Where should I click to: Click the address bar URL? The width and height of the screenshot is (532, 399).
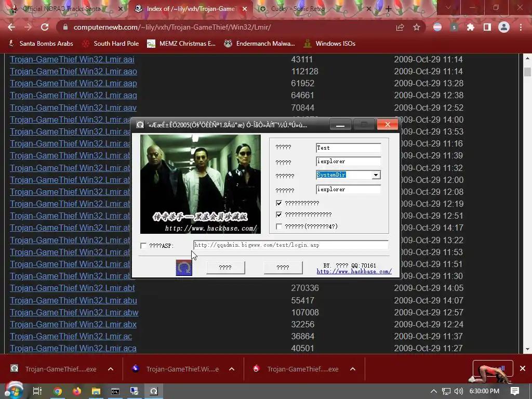172,27
